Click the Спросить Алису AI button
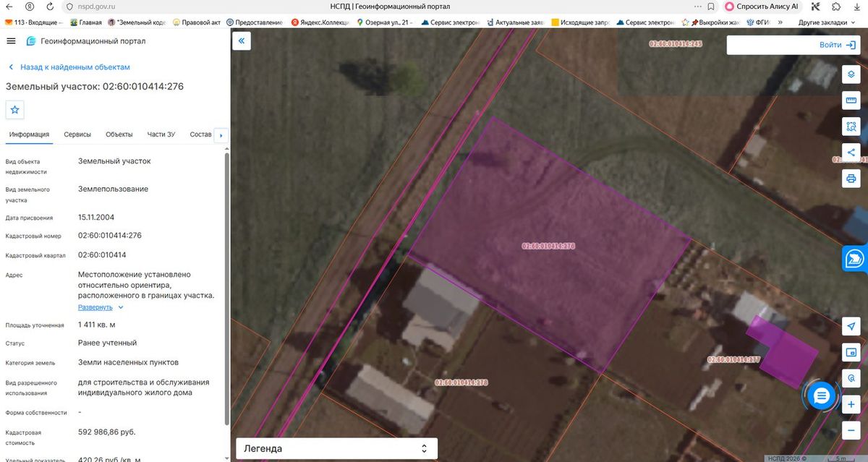 point(762,7)
